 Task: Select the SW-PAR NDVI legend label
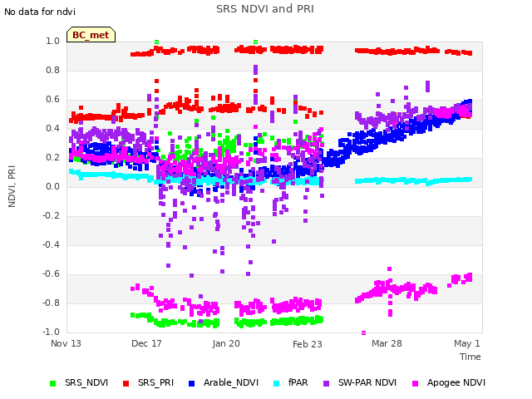pyautogui.click(x=367, y=382)
